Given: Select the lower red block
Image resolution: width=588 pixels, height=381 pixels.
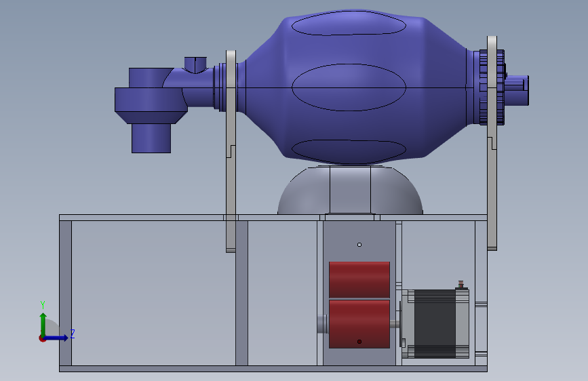Looking at the screenshot, I should pyautogui.click(x=359, y=324).
